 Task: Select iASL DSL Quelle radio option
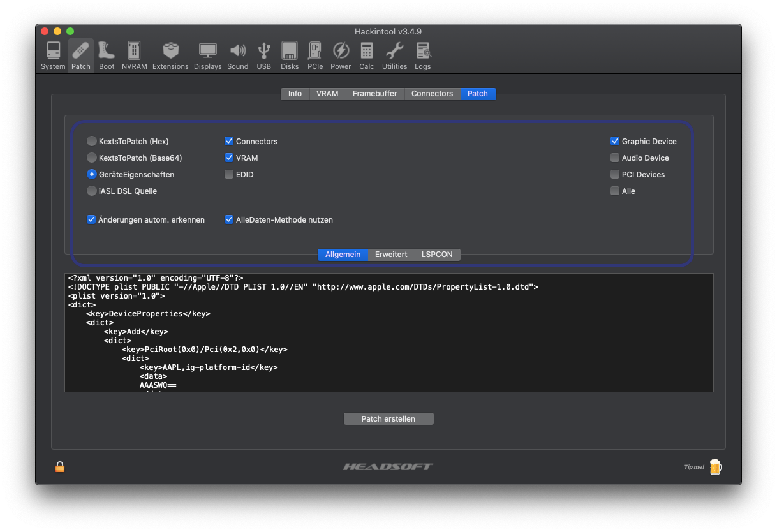pyautogui.click(x=92, y=191)
